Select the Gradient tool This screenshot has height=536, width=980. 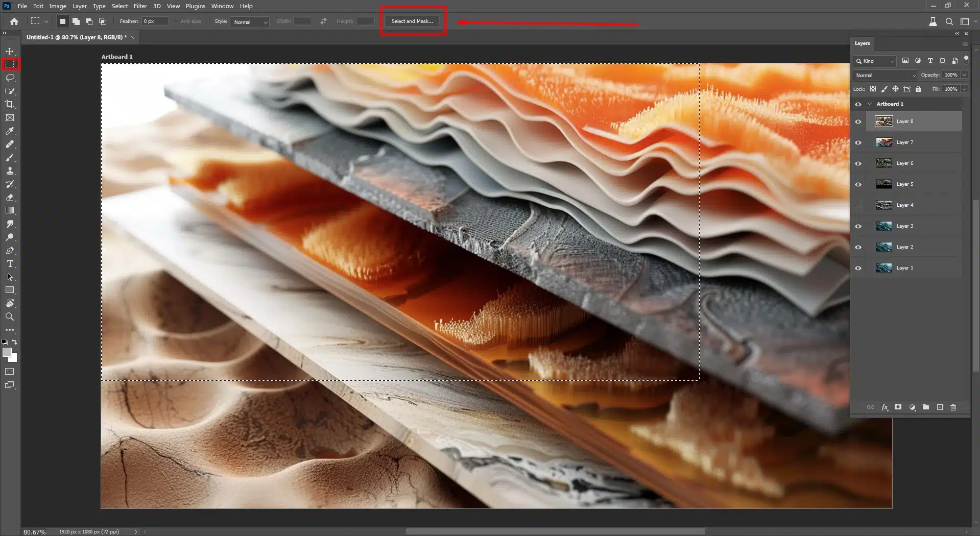(x=10, y=210)
